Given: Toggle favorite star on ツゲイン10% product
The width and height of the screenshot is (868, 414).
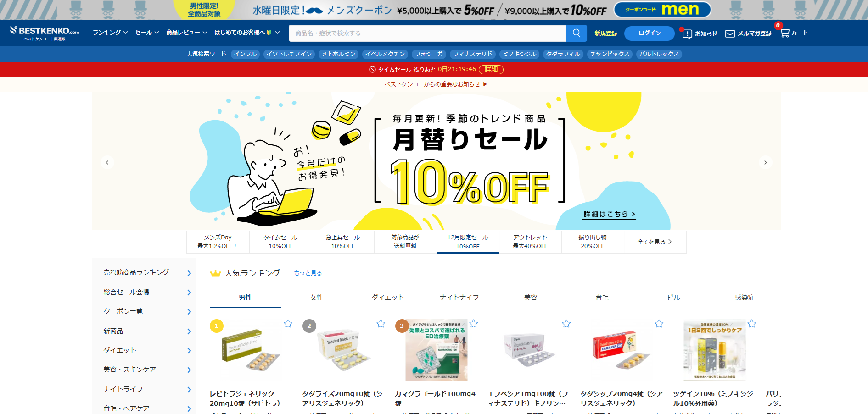Looking at the screenshot, I should tap(751, 324).
